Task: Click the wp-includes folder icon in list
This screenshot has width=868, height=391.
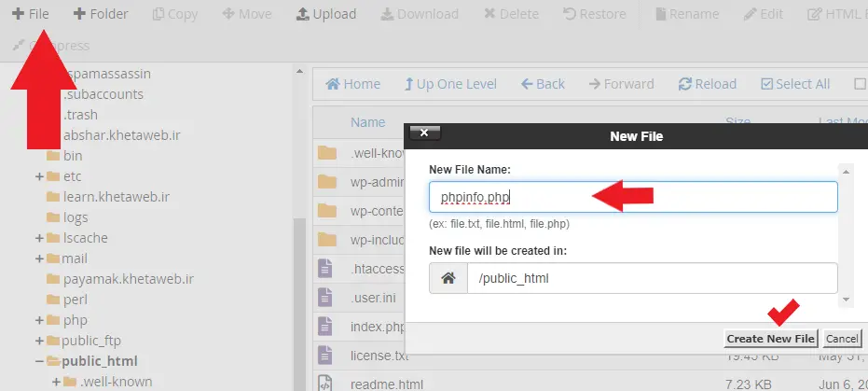Action: pos(327,240)
